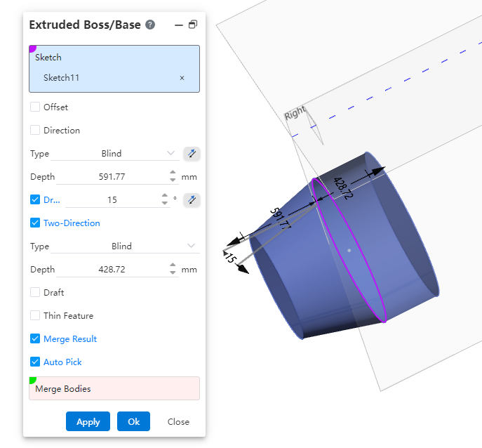The width and height of the screenshot is (482, 448).
Task: Open the second-direction Type dropdown
Action: click(x=125, y=246)
